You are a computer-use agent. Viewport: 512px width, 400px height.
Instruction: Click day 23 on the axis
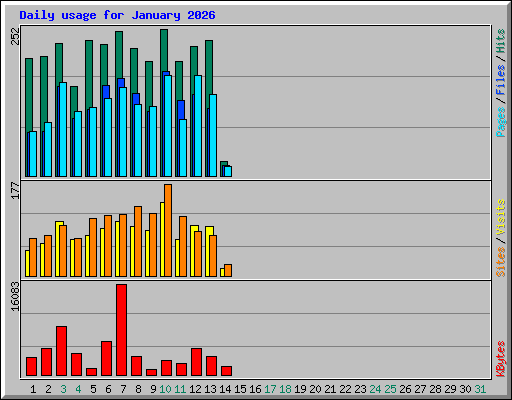(360, 389)
